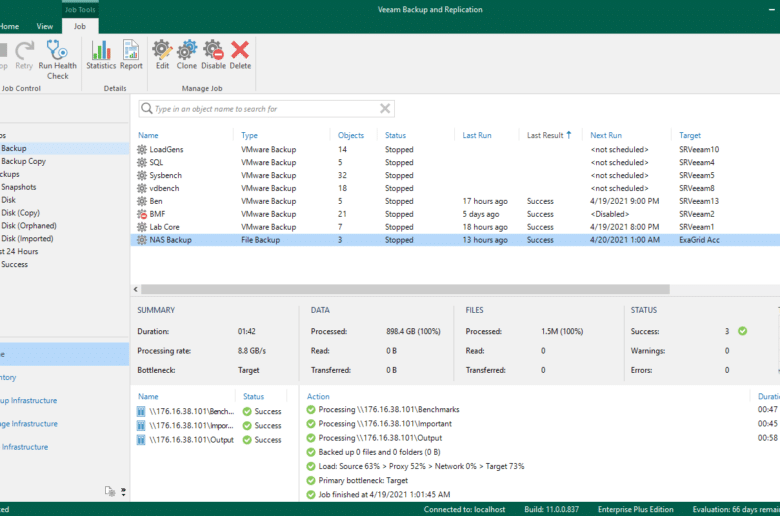Open Backup Infrastructure view
This screenshot has width=780, height=516.
tap(28, 401)
